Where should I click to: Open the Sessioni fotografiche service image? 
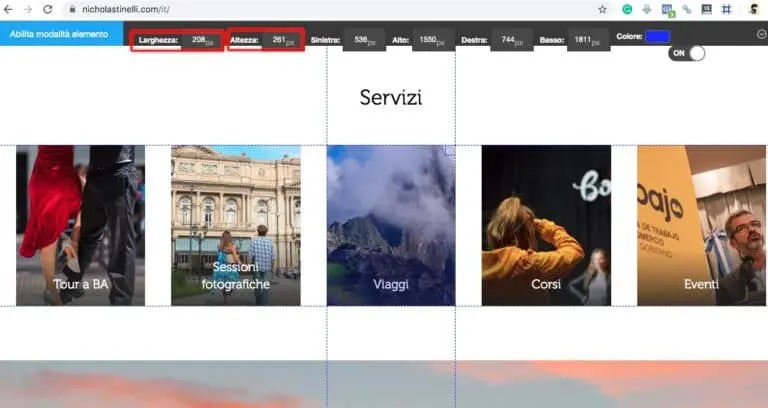(x=236, y=225)
